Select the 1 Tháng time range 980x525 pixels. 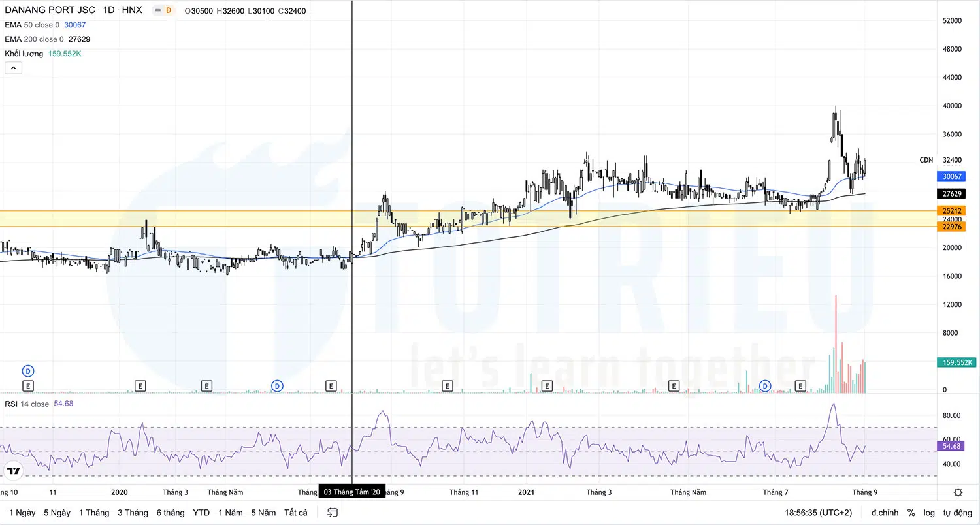coord(94,513)
